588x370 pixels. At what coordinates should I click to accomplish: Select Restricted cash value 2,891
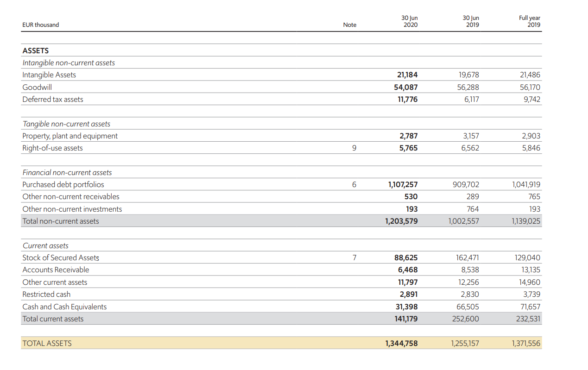[x=408, y=294]
